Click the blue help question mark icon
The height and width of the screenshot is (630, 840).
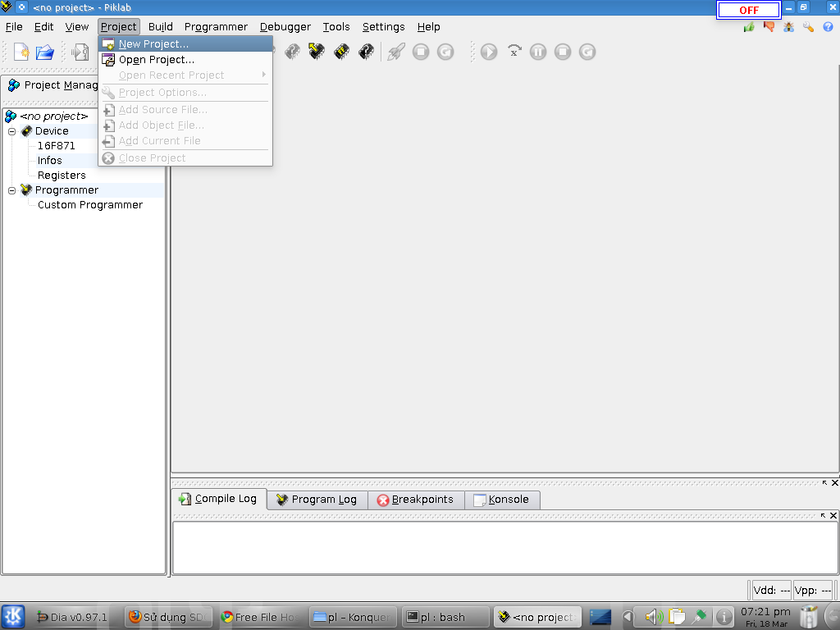click(829, 27)
